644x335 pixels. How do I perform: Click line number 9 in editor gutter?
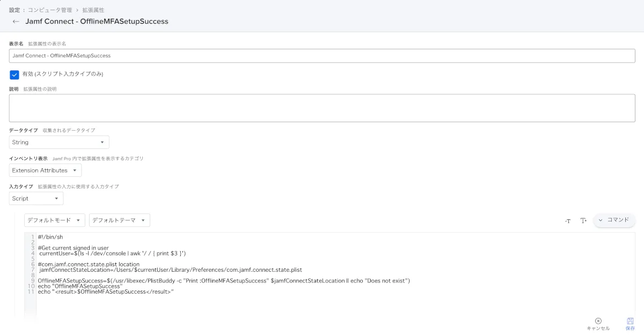[x=32, y=281]
